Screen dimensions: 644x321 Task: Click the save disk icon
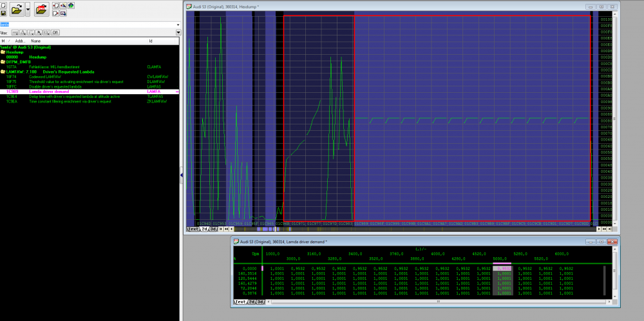click(3, 13)
